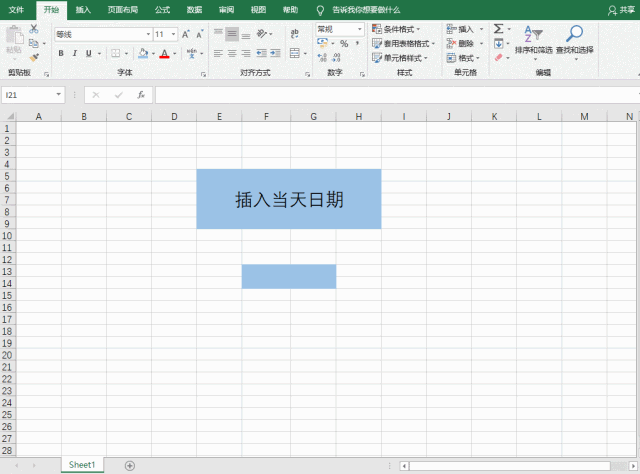Expand the borders dropdown arrow
Viewport: 640px width, 474px height.
126,53
